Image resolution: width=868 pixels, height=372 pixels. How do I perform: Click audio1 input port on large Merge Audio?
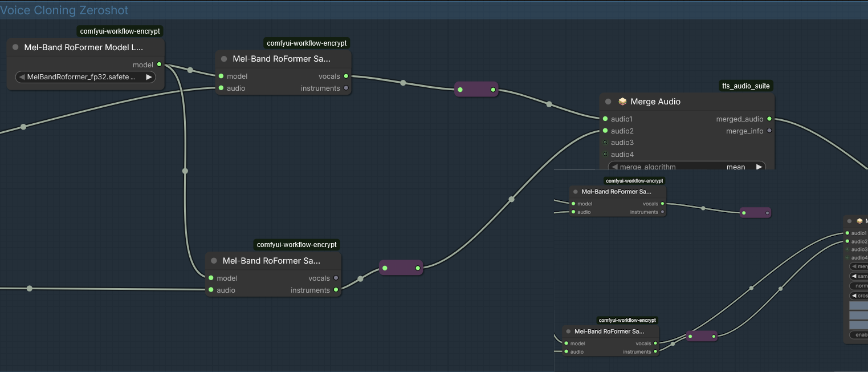pos(605,119)
